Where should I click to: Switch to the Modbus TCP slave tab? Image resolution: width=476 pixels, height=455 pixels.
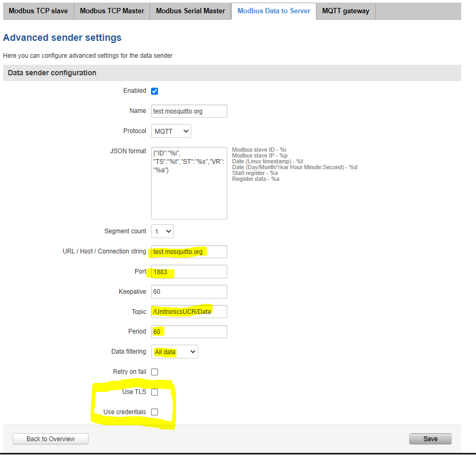[38, 11]
